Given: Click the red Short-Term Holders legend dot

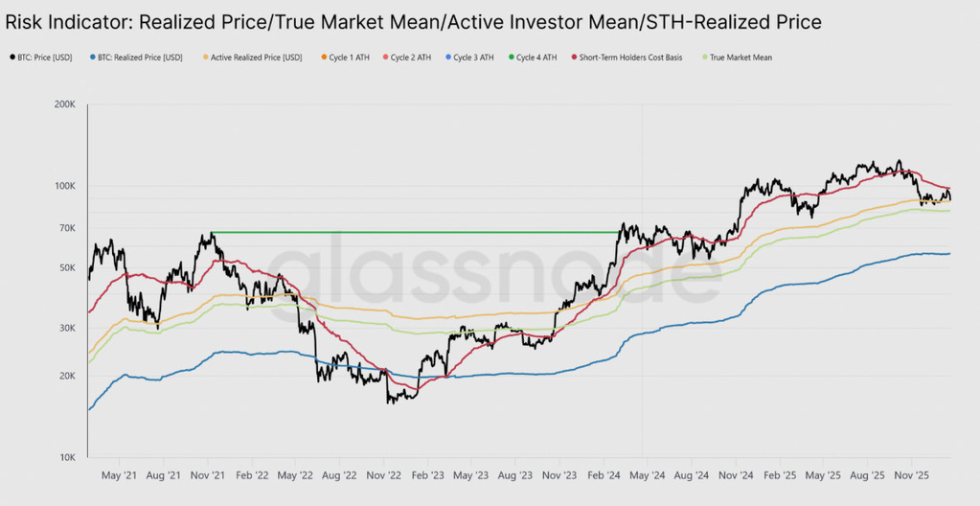Looking at the screenshot, I should point(574,57).
